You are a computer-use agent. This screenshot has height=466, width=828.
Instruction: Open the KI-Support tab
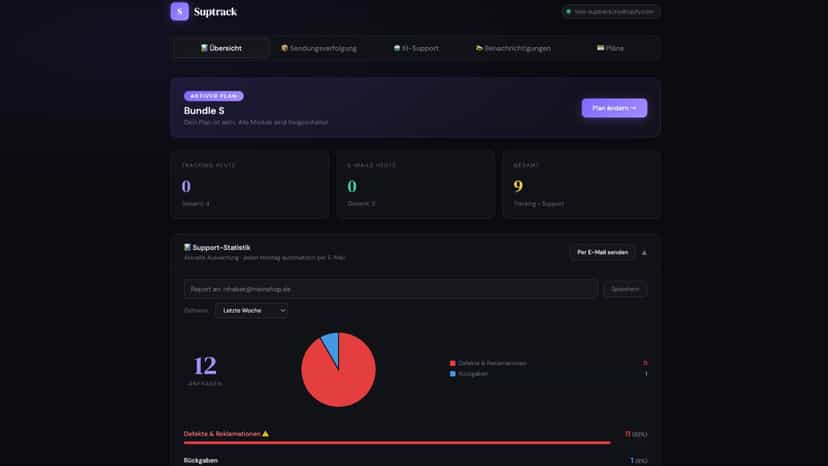[416, 48]
